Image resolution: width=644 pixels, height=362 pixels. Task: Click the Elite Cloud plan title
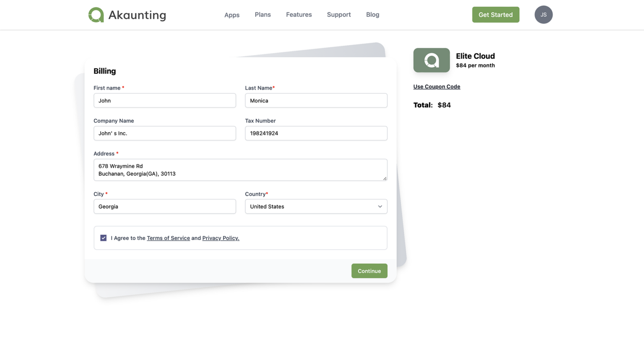click(475, 56)
